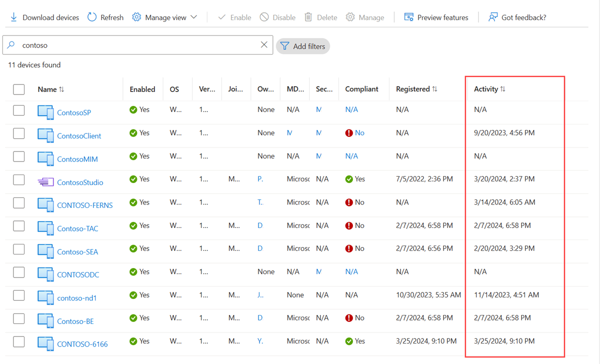Check the checkbox for Contoso-TAC
This screenshot has width=600, height=364.
click(x=18, y=225)
